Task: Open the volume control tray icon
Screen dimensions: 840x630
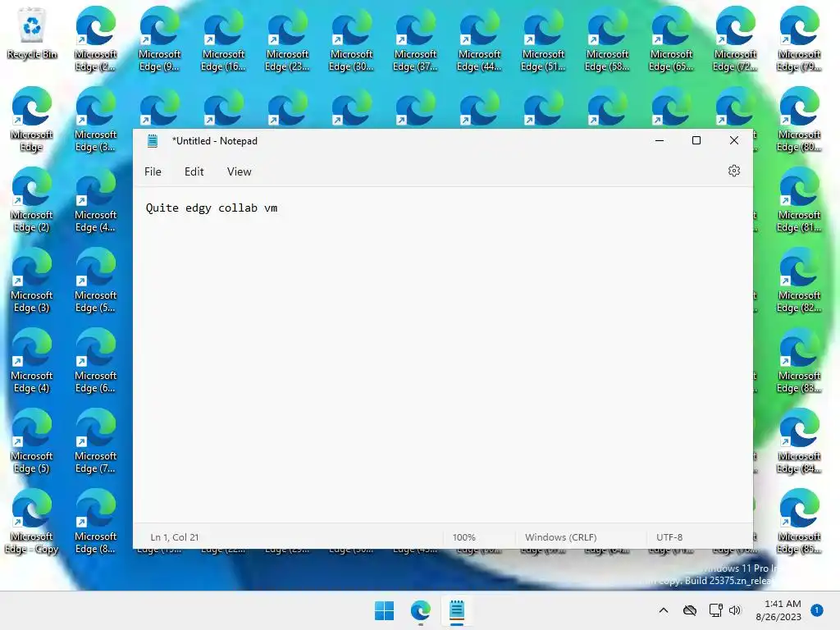Action: [735, 610]
